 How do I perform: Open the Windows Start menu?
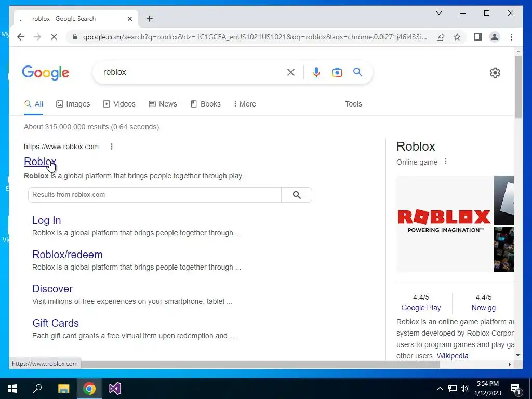pos(12,389)
